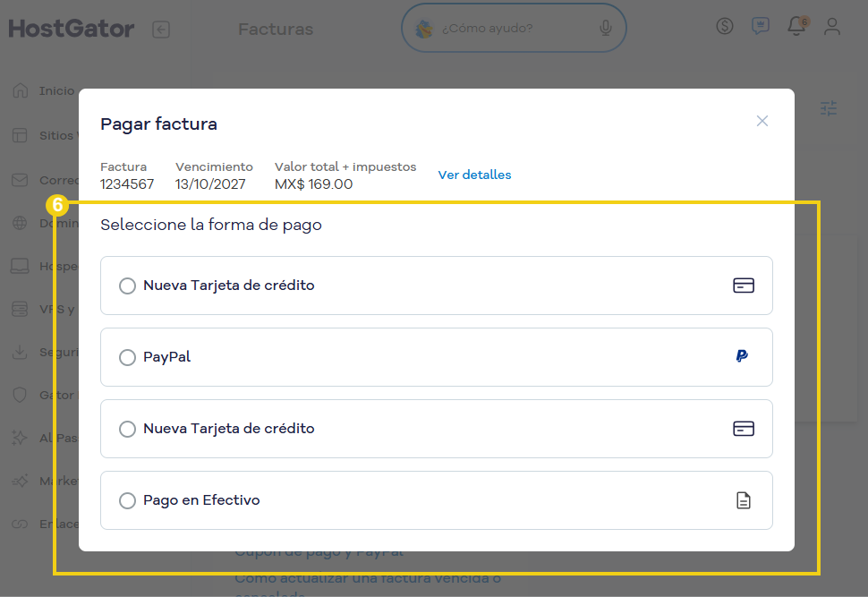The width and height of the screenshot is (868, 597).
Task: Select the Nueva Tarjeta radio just above PayPal
Action: point(127,286)
